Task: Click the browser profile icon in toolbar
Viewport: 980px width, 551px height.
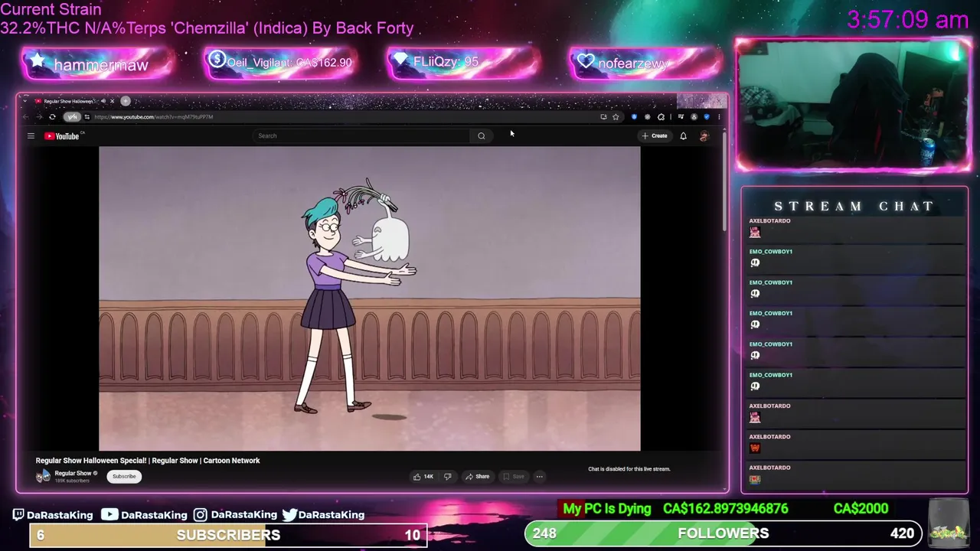Action: (694, 117)
